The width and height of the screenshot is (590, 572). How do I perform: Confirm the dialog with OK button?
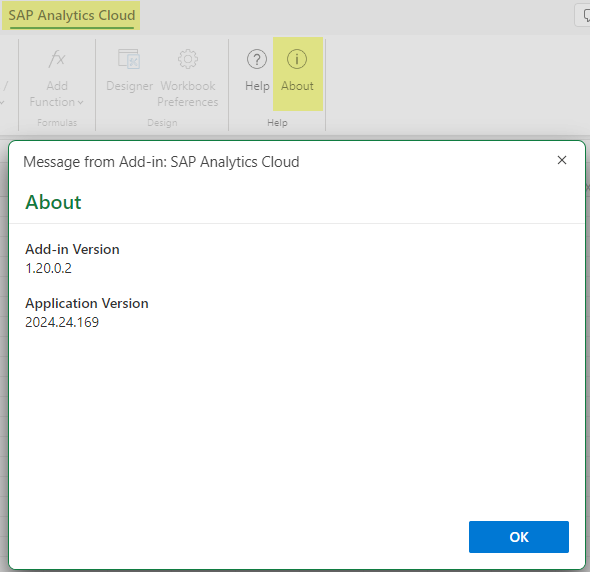519,537
